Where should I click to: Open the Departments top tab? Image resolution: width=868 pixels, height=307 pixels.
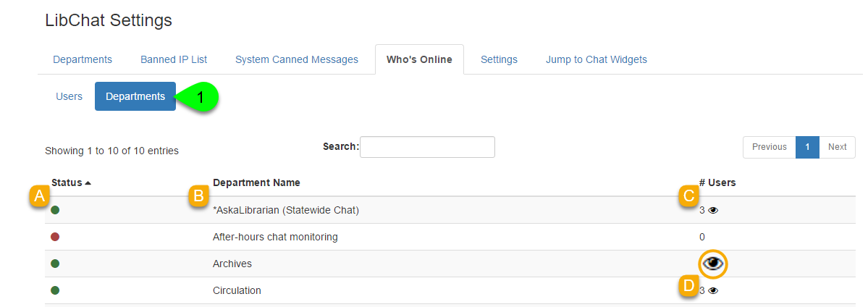point(83,59)
